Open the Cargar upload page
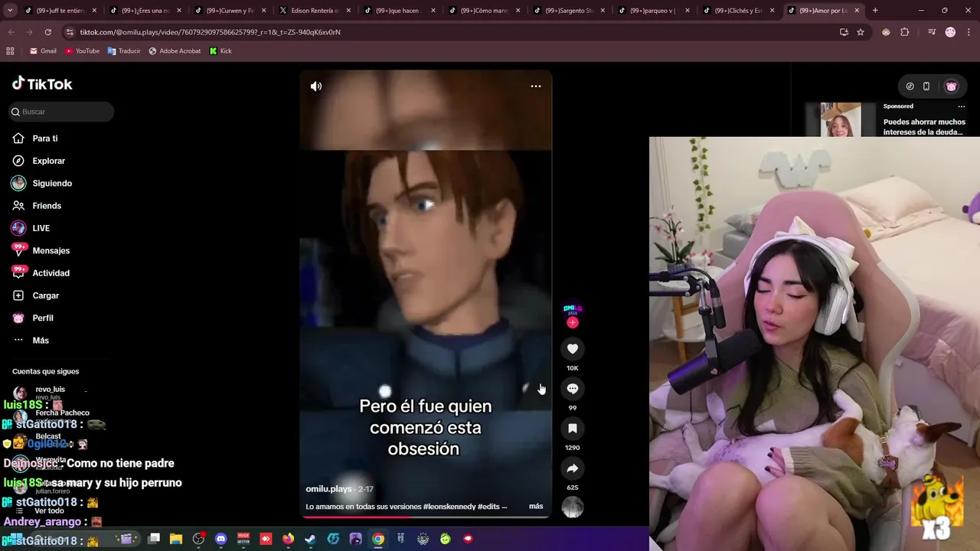The image size is (980, 551). tap(45, 295)
